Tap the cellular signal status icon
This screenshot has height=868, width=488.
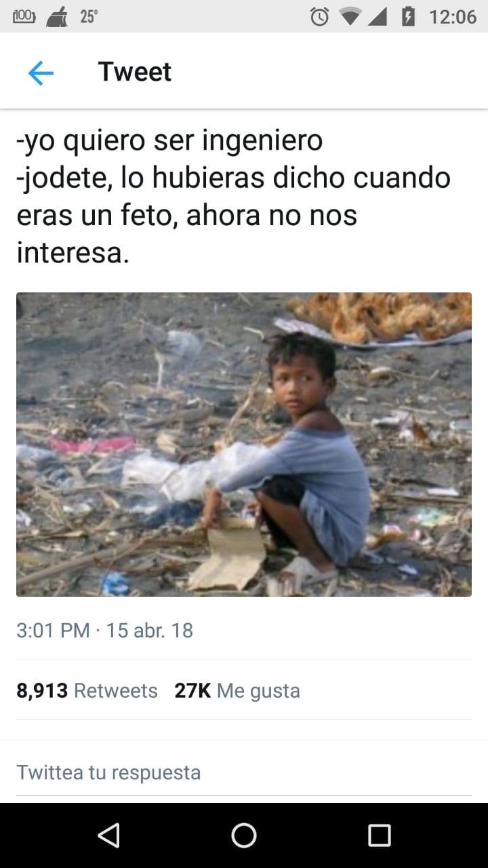click(378, 16)
